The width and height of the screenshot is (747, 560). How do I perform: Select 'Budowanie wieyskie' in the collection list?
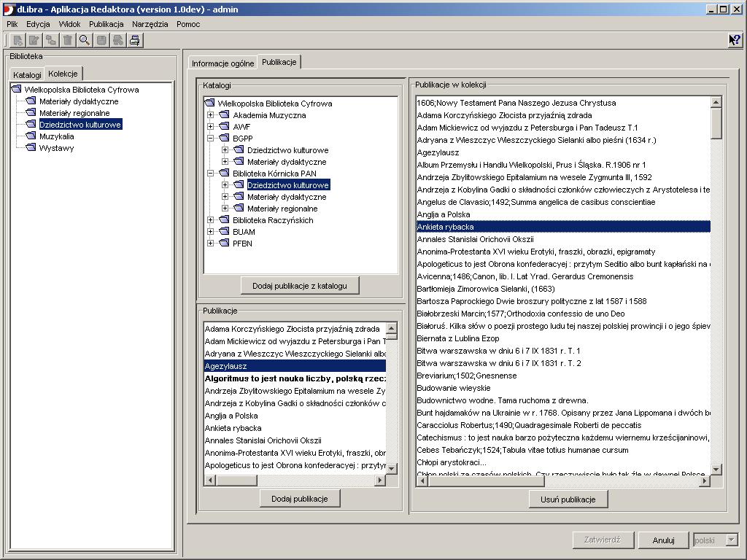click(x=563, y=388)
